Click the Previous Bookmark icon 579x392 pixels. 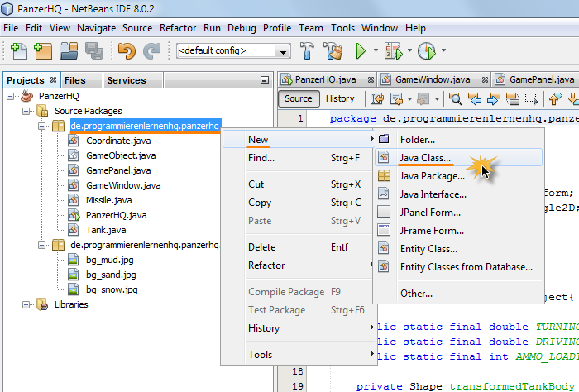point(555,98)
